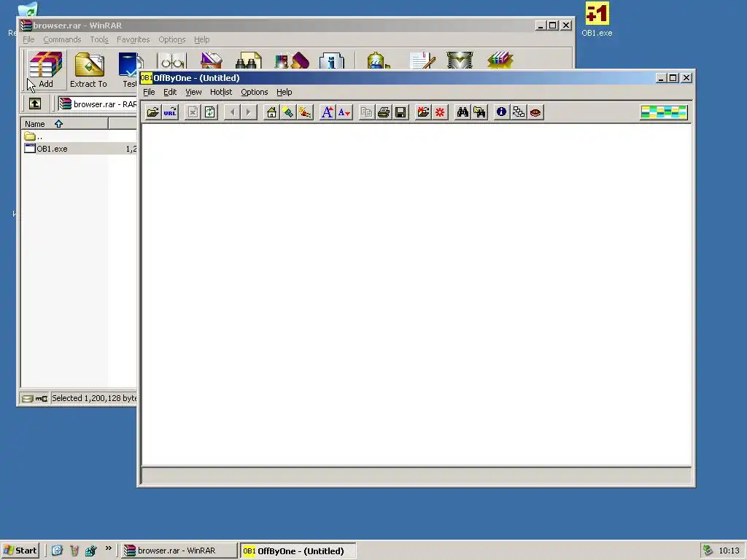Click the red asterisk toolbar icon
The height and width of the screenshot is (560, 747).
tap(440, 112)
